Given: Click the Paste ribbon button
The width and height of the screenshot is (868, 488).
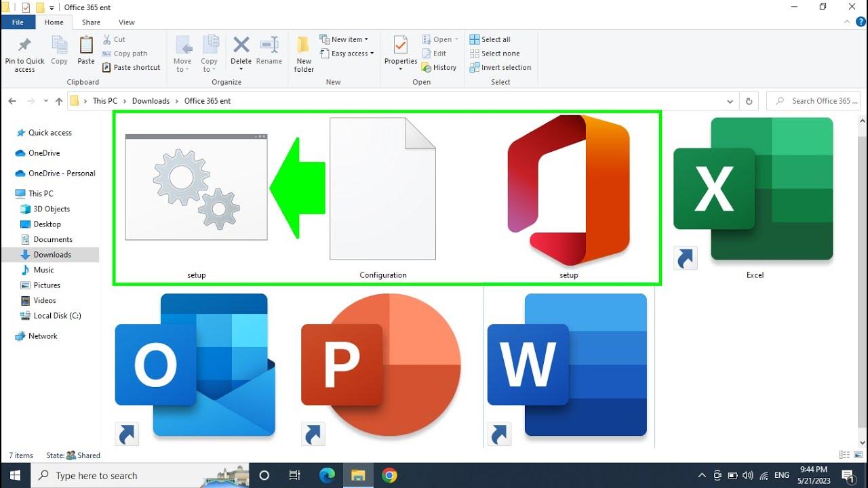Looking at the screenshot, I should click(86, 51).
